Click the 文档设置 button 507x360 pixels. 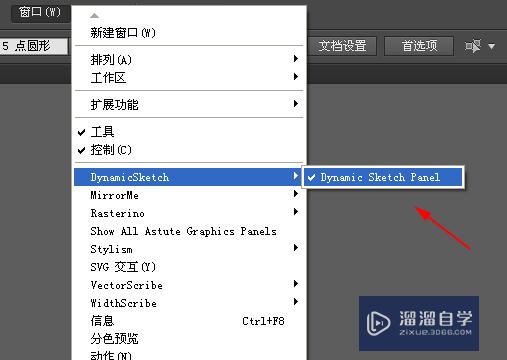pyautogui.click(x=342, y=46)
